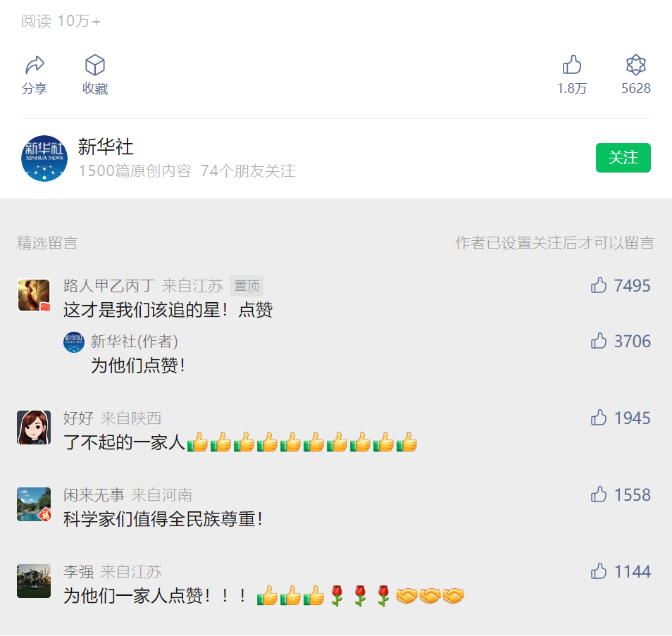The height and width of the screenshot is (636, 672).
Task: Click 闲来无事's landscape avatar
Action: (x=34, y=504)
